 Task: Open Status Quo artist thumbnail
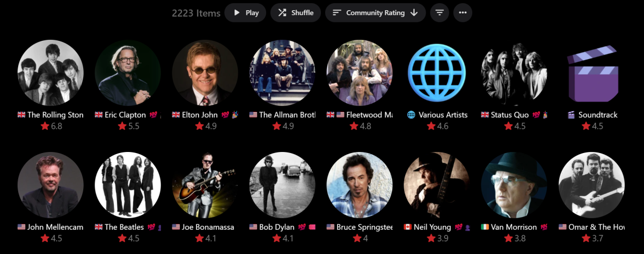[514, 72]
